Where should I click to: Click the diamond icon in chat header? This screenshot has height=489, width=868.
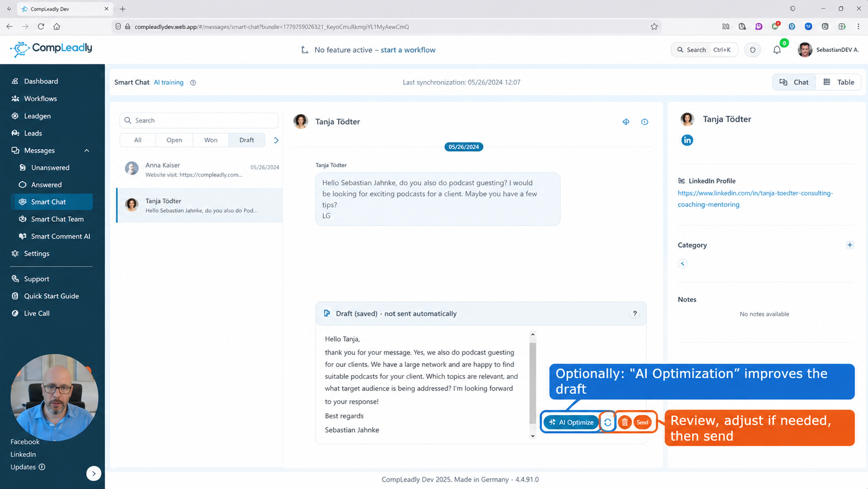click(x=626, y=122)
